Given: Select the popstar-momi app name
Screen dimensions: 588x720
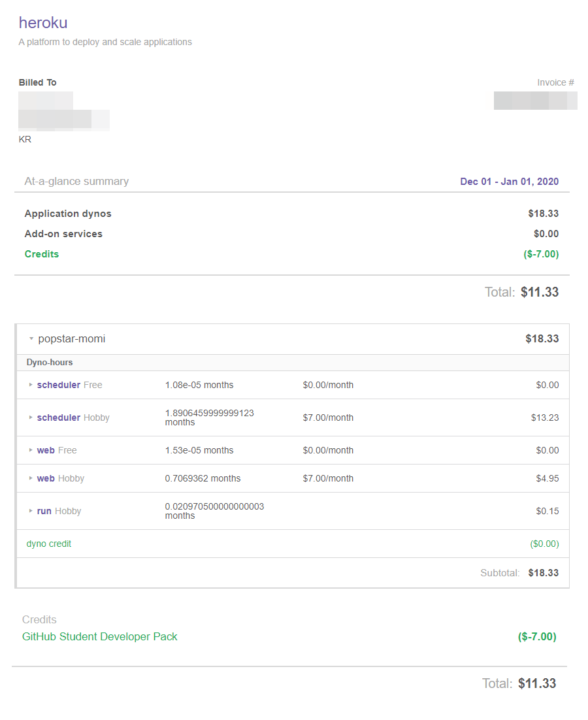Looking at the screenshot, I should tap(72, 339).
